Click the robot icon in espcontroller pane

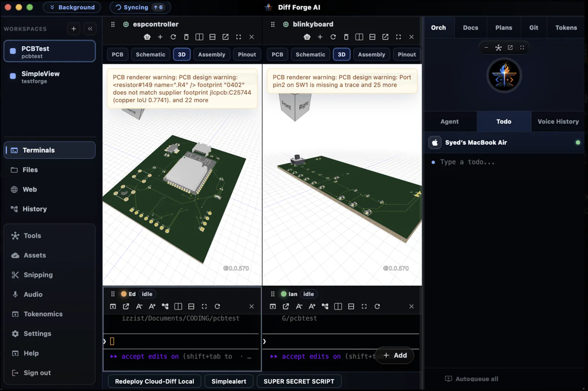click(x=147, y=37)
